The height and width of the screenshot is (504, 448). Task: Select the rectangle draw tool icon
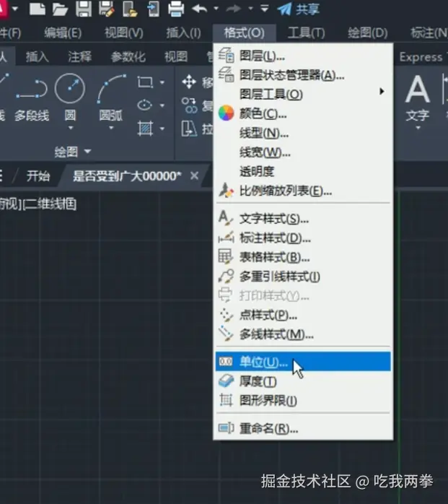[145, 82]
